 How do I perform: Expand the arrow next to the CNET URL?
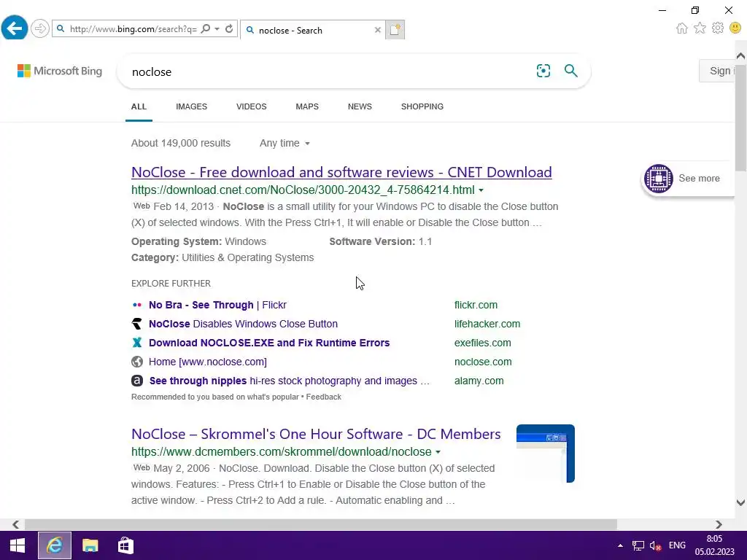tap(481, 190)
